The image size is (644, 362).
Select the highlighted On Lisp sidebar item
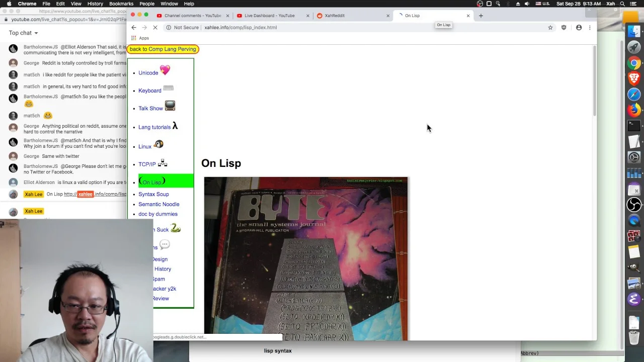pyautogui.click(x=166, y=182)
